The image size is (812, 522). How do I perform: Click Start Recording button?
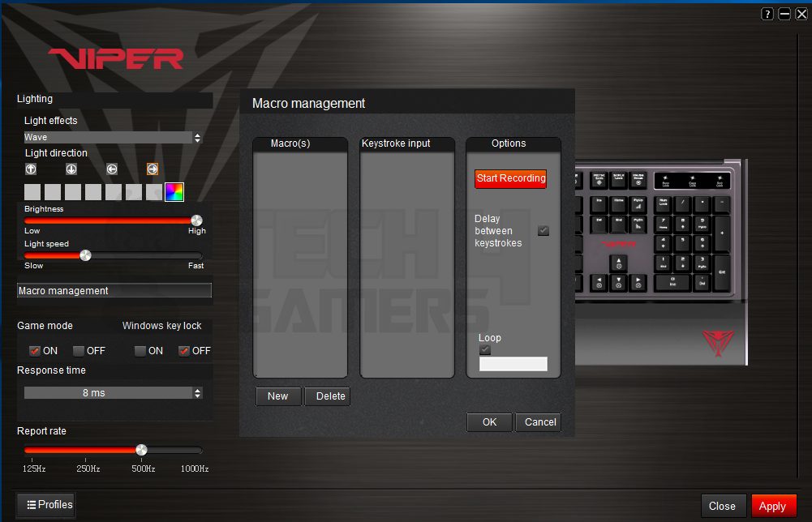coord(510,178)
